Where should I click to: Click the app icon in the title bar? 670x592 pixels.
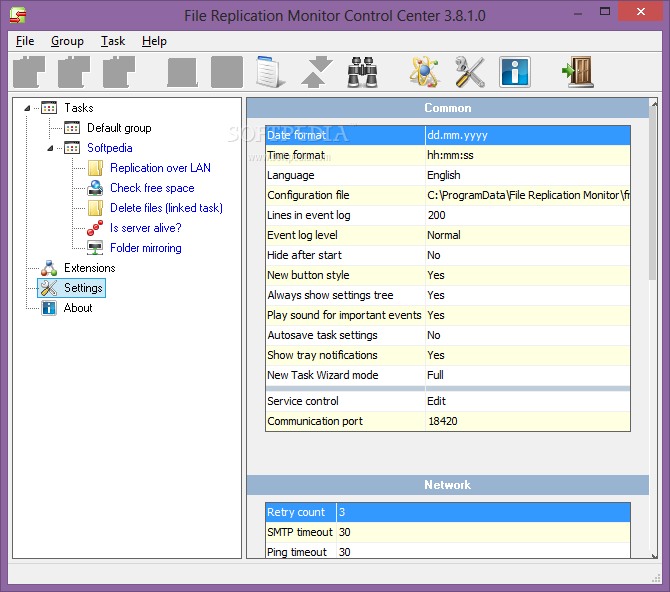coord(18,15)
